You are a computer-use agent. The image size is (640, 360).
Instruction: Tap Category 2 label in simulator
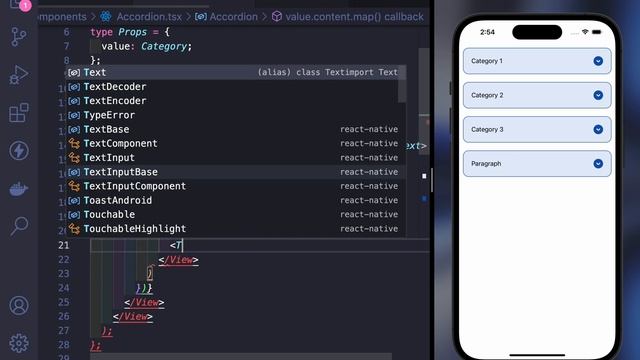(x=487, y=95)
